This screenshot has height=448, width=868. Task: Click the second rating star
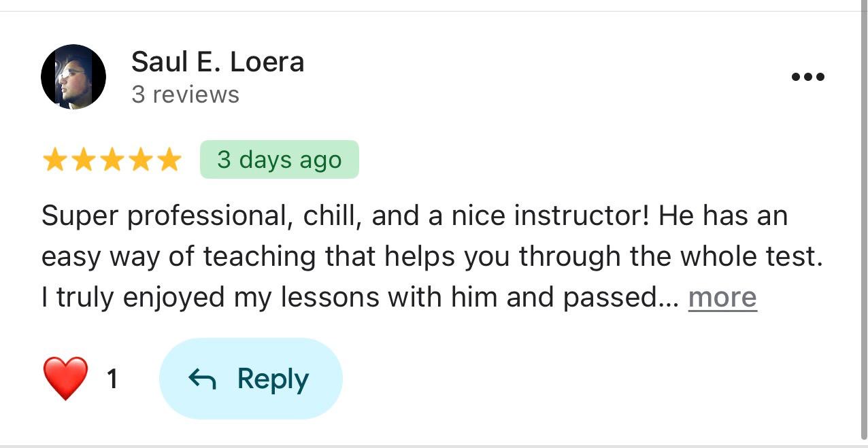[x=85, y=160]
